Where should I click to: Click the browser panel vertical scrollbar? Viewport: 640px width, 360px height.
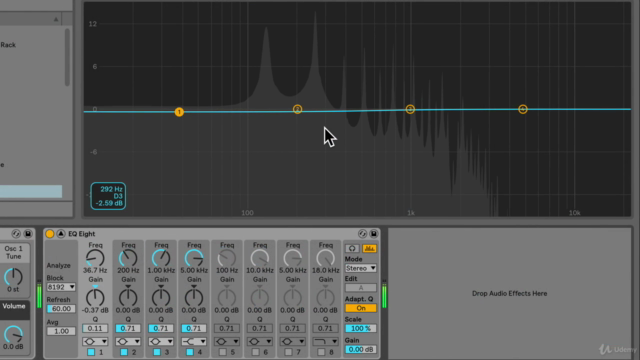coord(67,57)
